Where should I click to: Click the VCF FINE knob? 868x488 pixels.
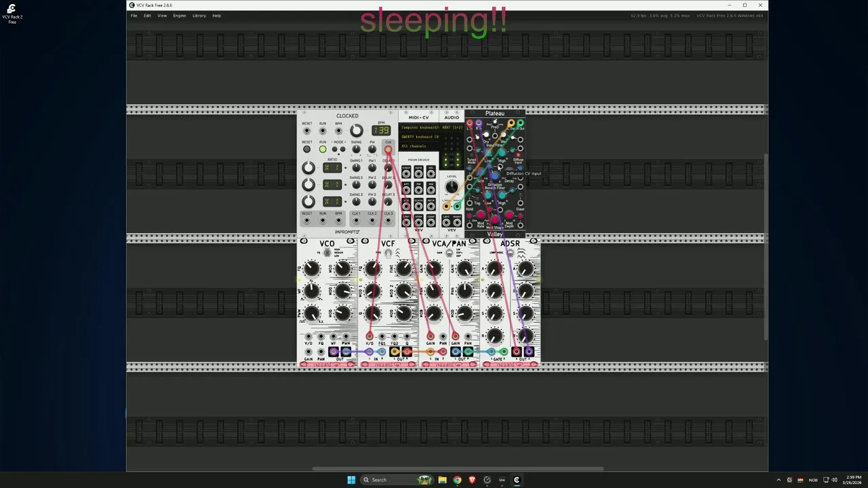pyautogui.click(x=403, y=268)
